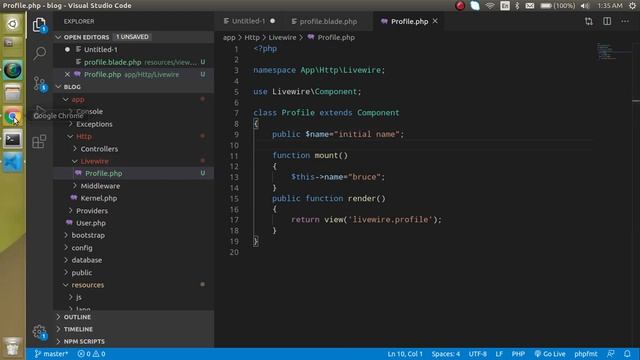This screenshot has width=640, height=360.
Task: Click the master branch indicator
Action: coord(51,354)
